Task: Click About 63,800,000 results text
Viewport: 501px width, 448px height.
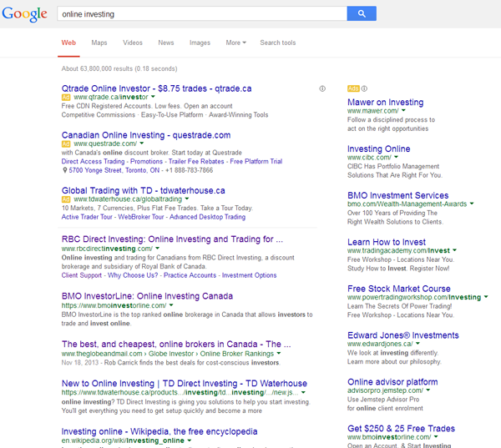Action: [119, 68]
